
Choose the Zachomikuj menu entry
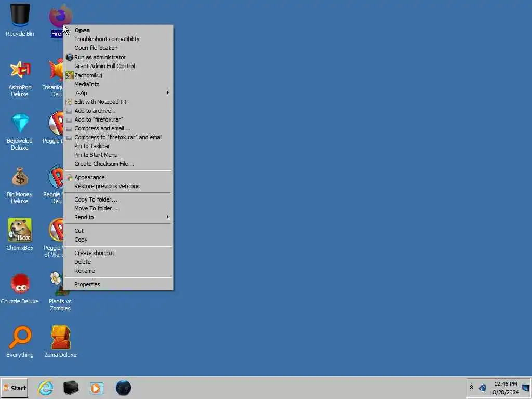pyautogui.click(x=118, y=75)
